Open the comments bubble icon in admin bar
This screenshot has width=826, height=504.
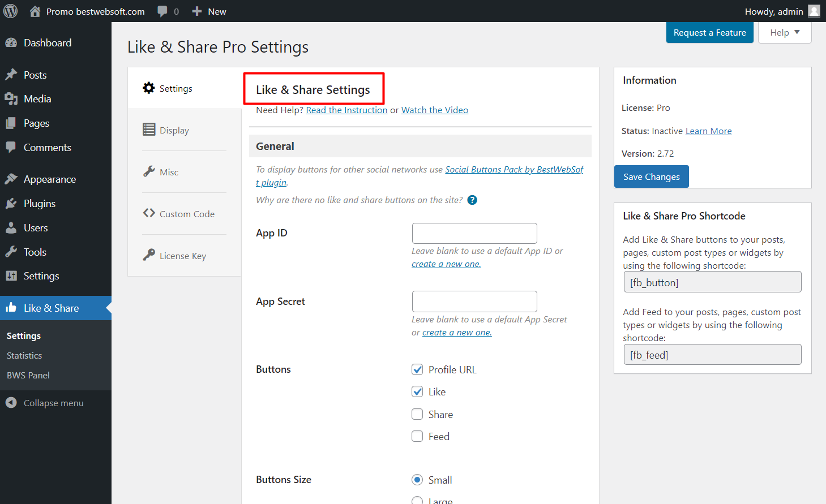click(162, 11)
